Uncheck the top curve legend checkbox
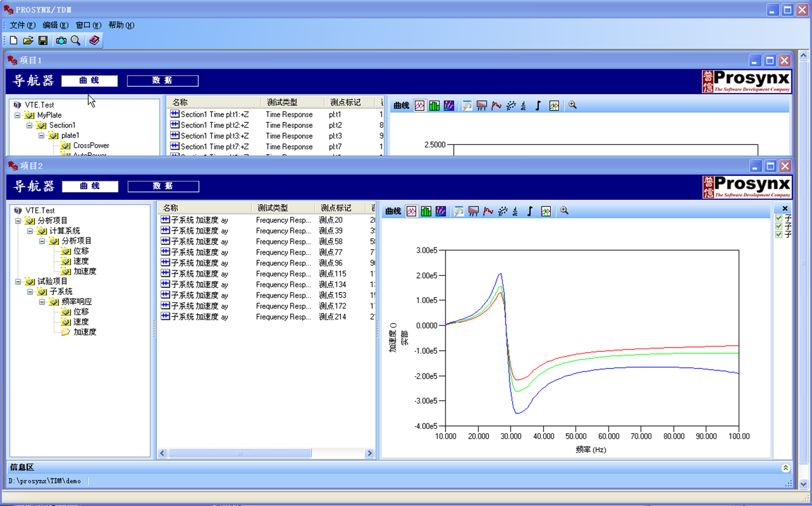 779,218
